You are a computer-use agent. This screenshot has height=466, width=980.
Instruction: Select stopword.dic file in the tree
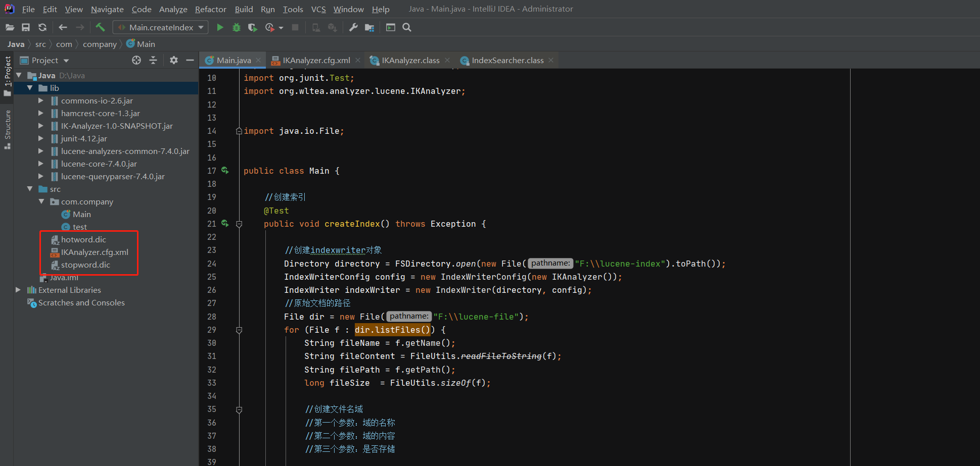coord(85,265)
